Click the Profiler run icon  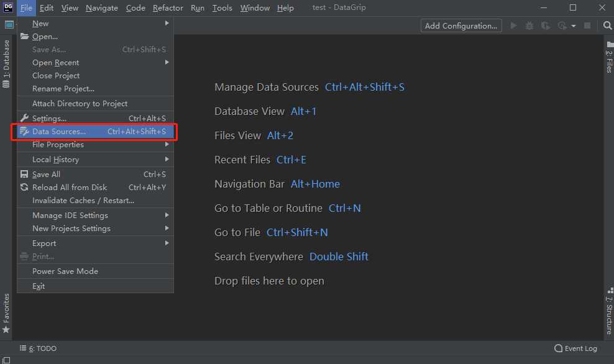click(562, 25)
